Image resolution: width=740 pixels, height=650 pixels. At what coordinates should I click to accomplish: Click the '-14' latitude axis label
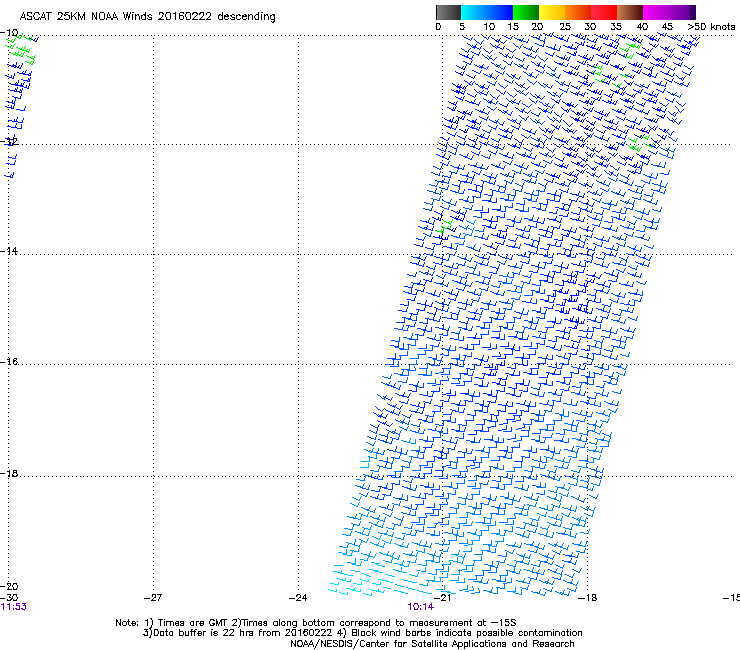tap(9, 251)
